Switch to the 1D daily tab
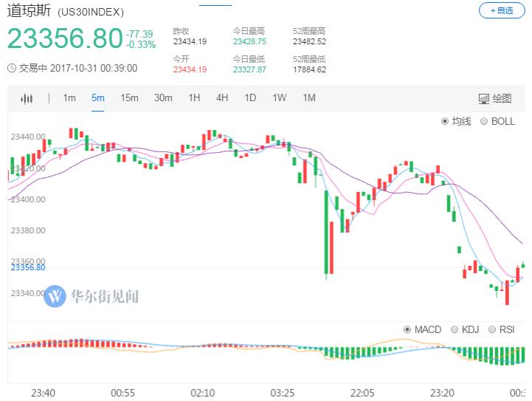The width and height of the screenshot is (532, 401). coord(250,98)
